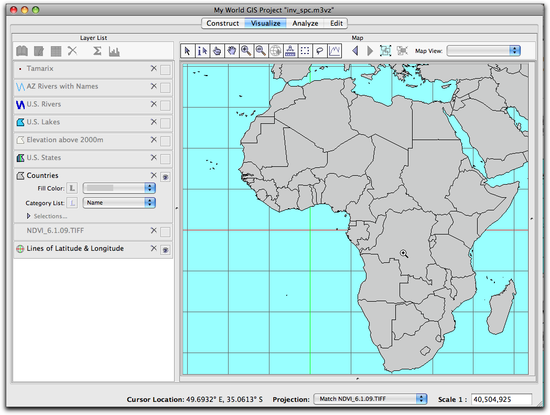Open the Category List Name dropdown

[119, 203]
